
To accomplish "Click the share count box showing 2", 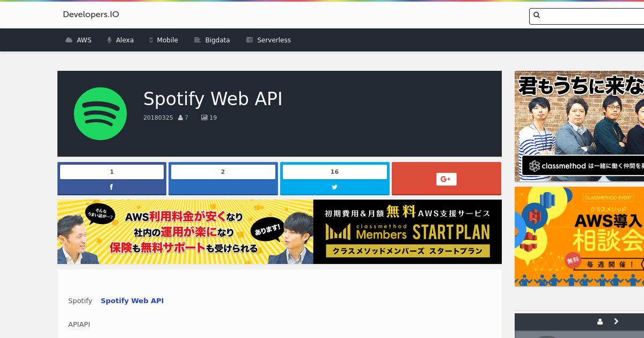I will (223, 172).
